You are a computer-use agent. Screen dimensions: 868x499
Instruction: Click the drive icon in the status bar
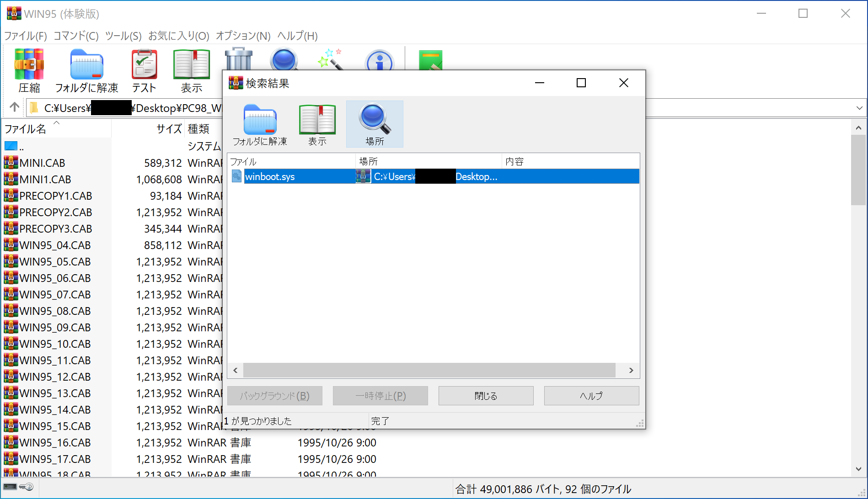click(x=10, y=487)
